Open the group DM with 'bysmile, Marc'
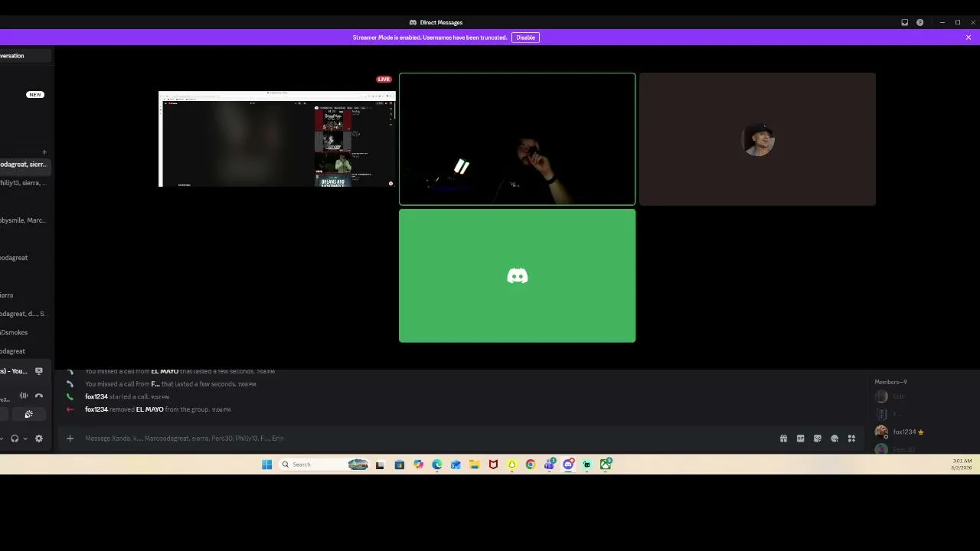Viewport: 980px width, 551px height. point(24,220)
